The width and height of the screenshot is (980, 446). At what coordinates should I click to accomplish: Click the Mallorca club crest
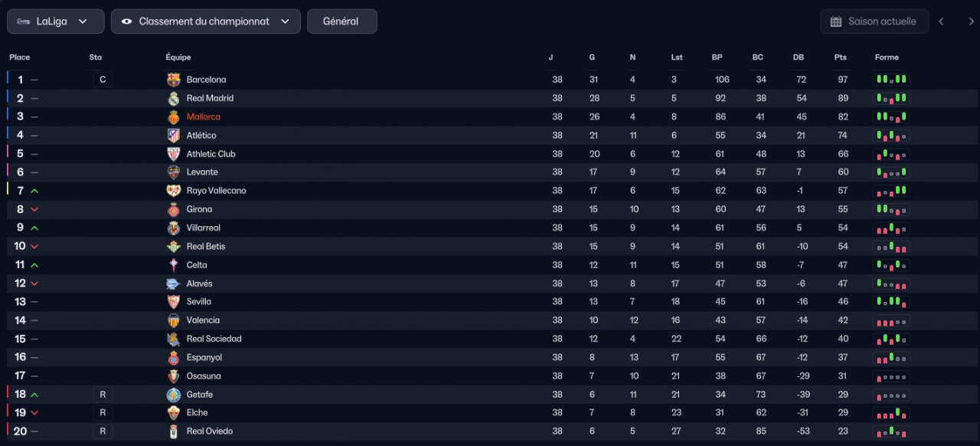173,116
